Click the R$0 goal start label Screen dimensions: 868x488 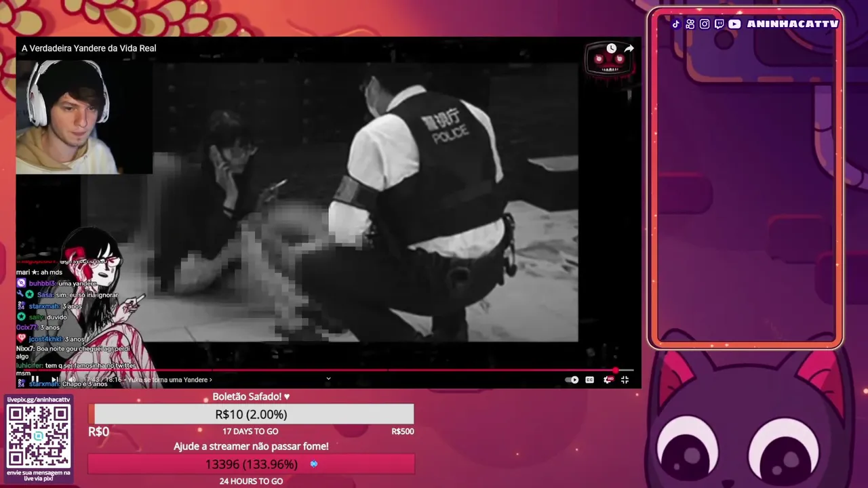click(98, 432)
